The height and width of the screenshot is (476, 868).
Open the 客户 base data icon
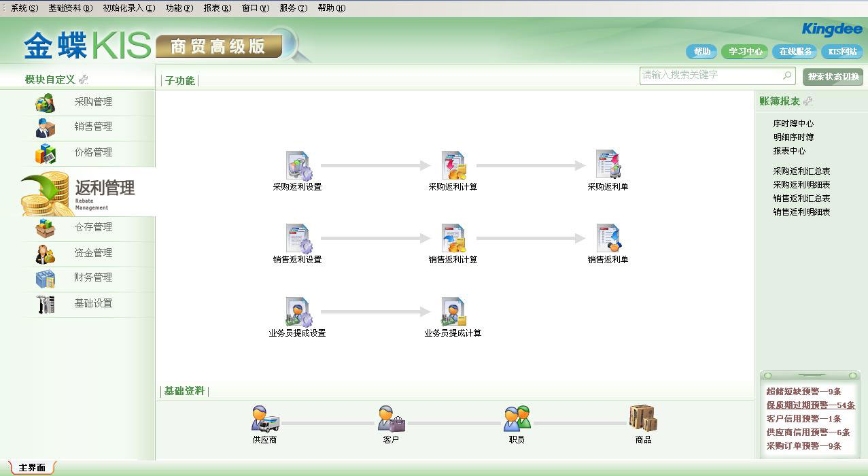[x=391, y=418]
